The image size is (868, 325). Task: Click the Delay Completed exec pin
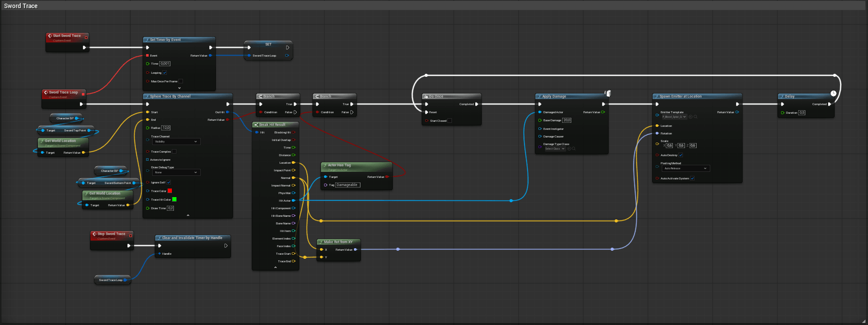830,104
